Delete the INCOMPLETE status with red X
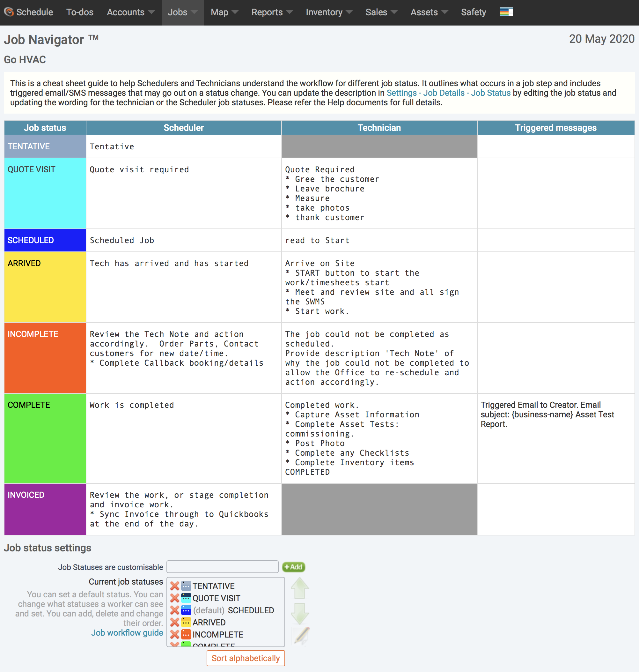The height and width of the screenshot is (672, 639). (174, 634)
